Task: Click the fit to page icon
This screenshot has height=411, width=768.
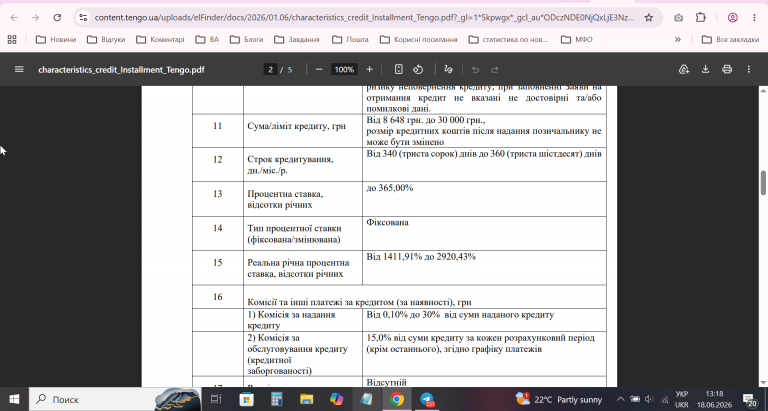Action: pyautogui.click(x=399, y=70)
